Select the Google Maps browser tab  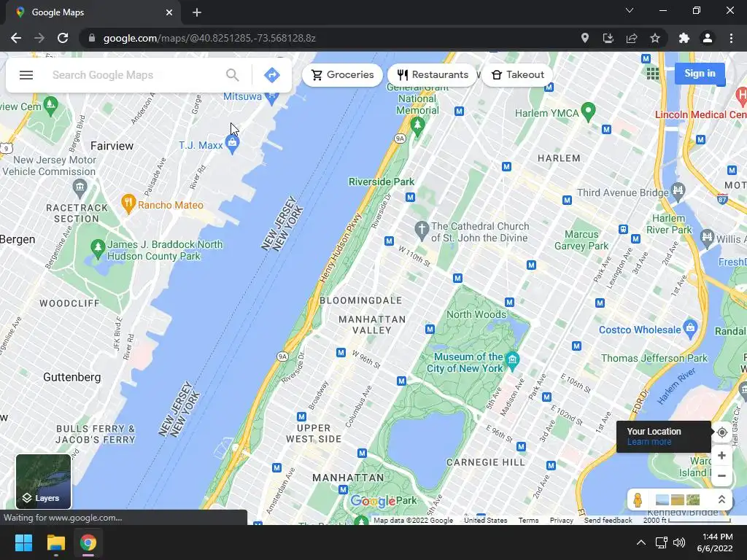click(x=93, y=12)
